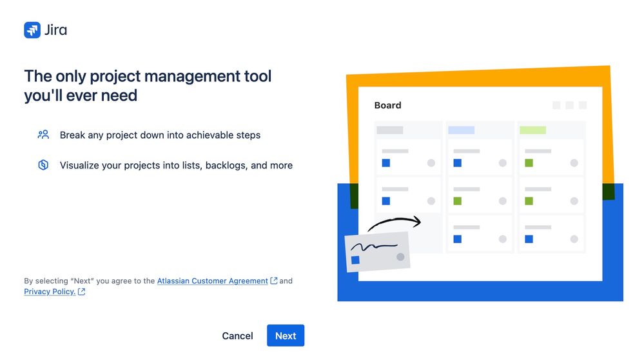Open the Privacy Policy link
Image resolution: width=644 pixels, height=360 pixels.
[49, 292]
